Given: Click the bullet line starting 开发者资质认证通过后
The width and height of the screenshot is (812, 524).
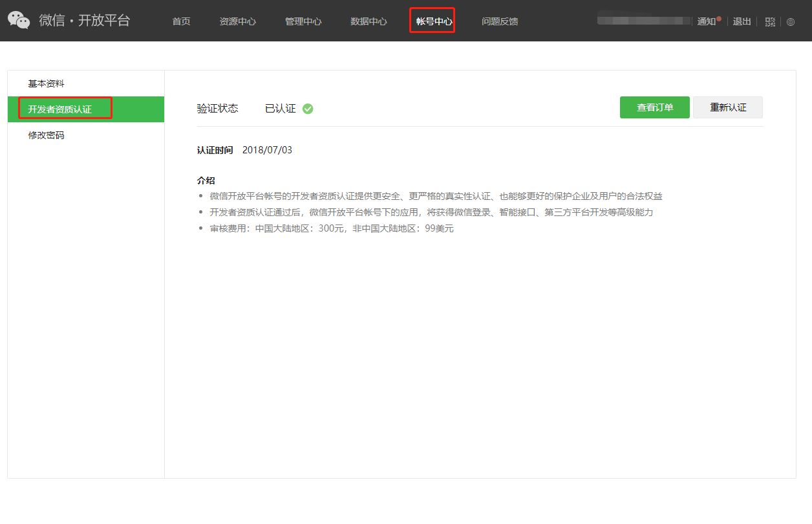Looking at the screenshot, I should point(431,212).
